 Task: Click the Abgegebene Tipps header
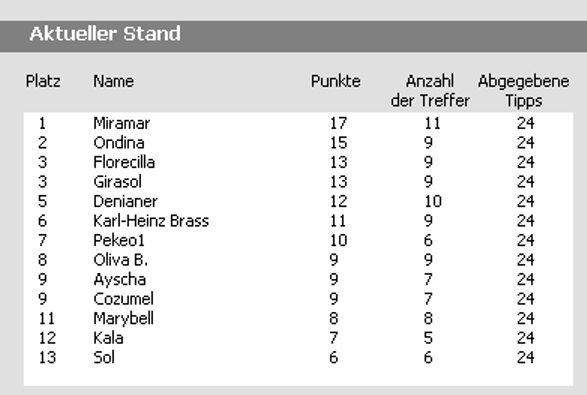pyautogui.click(x=524, y=91)
